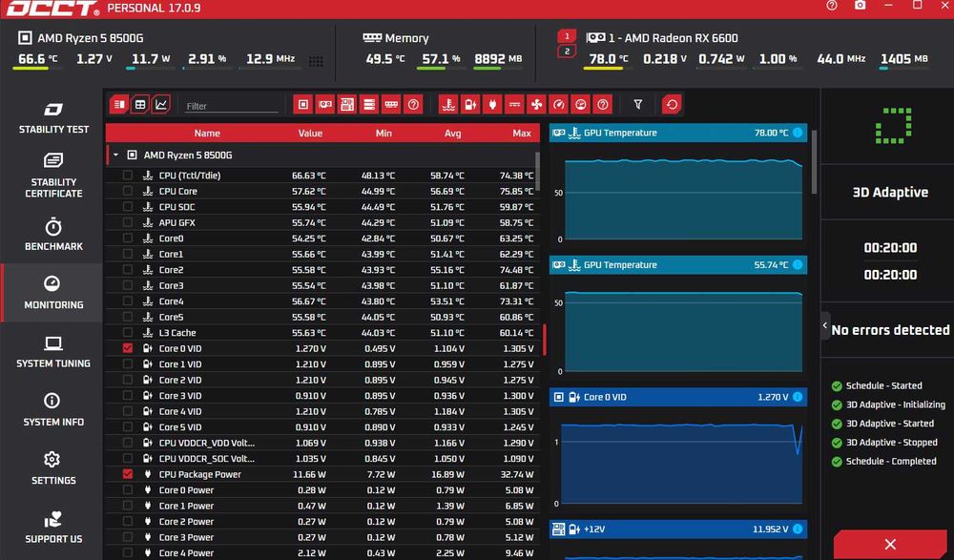
Task: Toggle the memory module filter icon
Action: (x=391, y=105)
